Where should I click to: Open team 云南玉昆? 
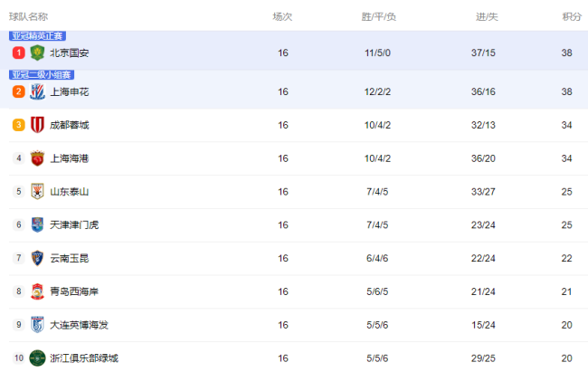coord(70,258)
